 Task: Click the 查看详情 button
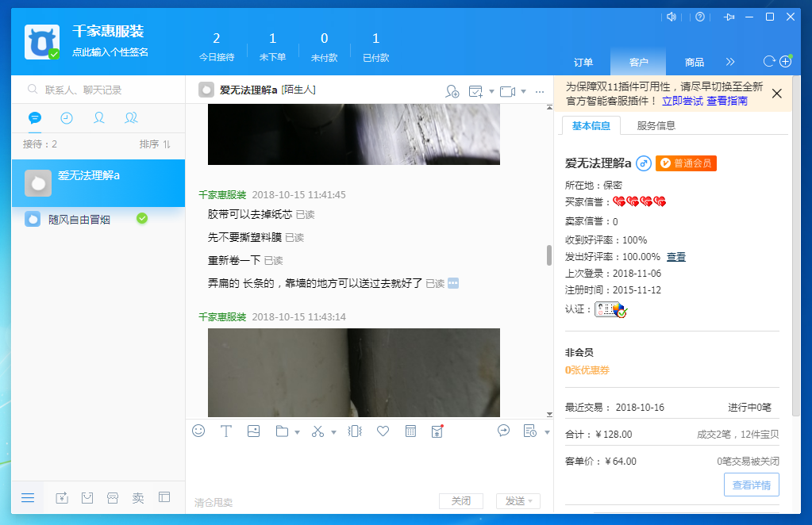pyautogui.click(x=752, y=485)
